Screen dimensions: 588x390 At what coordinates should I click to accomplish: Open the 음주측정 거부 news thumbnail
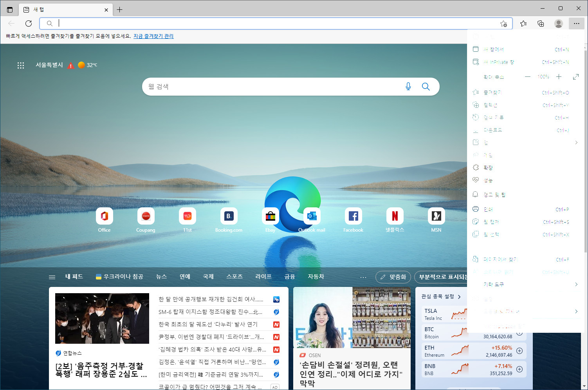(102, 318)
